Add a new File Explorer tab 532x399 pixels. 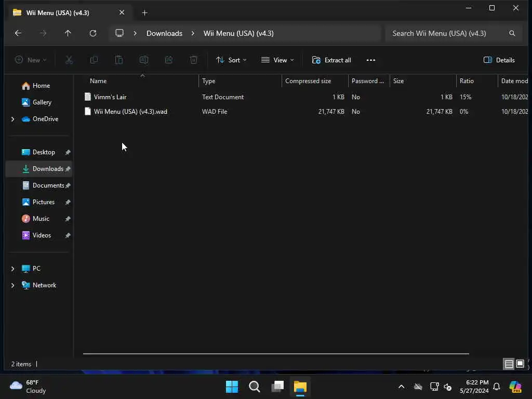(x=144, y=13)
